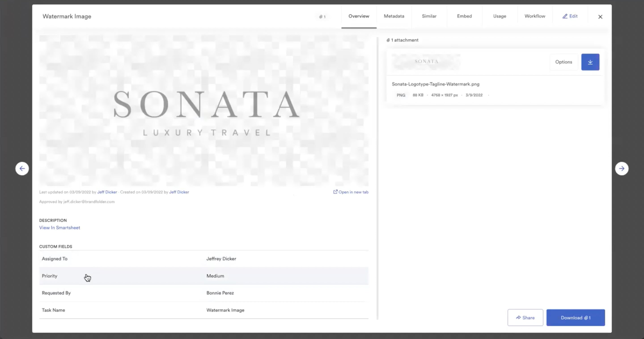This screenshot has width=644, height=339.
Task: Click the large Sonata Luxury Travel preview image
Action: click(204, 110)
